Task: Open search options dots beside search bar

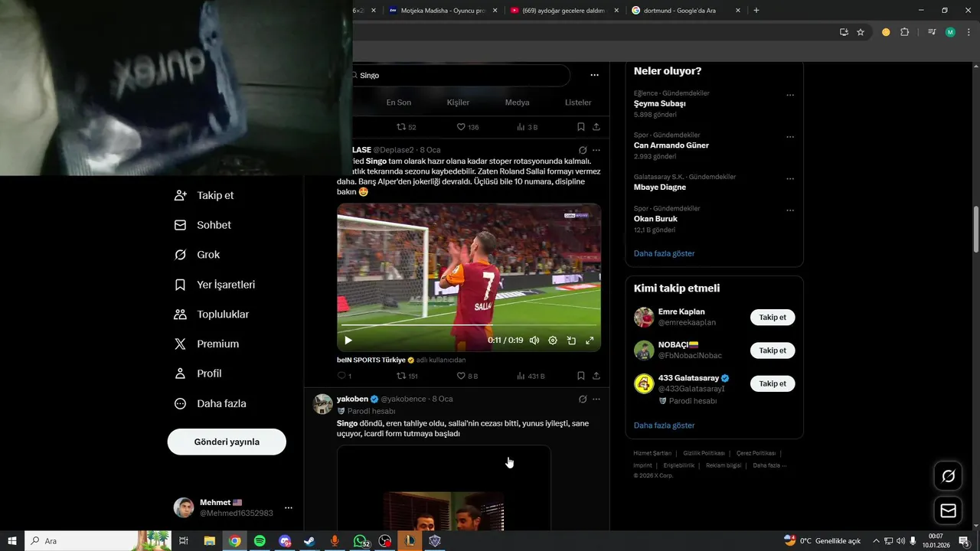Action: point(594,75)
